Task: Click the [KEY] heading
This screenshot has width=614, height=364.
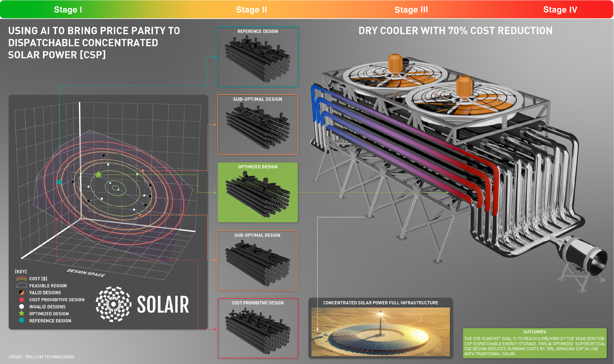Action: (21, 271)
